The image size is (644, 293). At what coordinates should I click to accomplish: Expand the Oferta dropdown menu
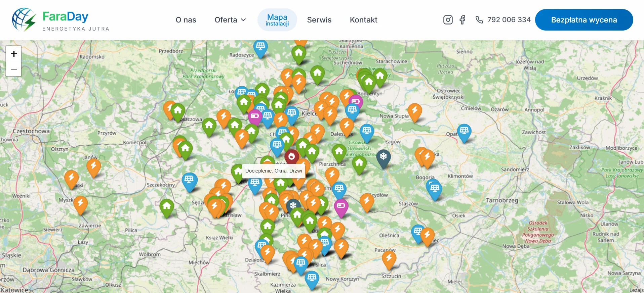230,20
